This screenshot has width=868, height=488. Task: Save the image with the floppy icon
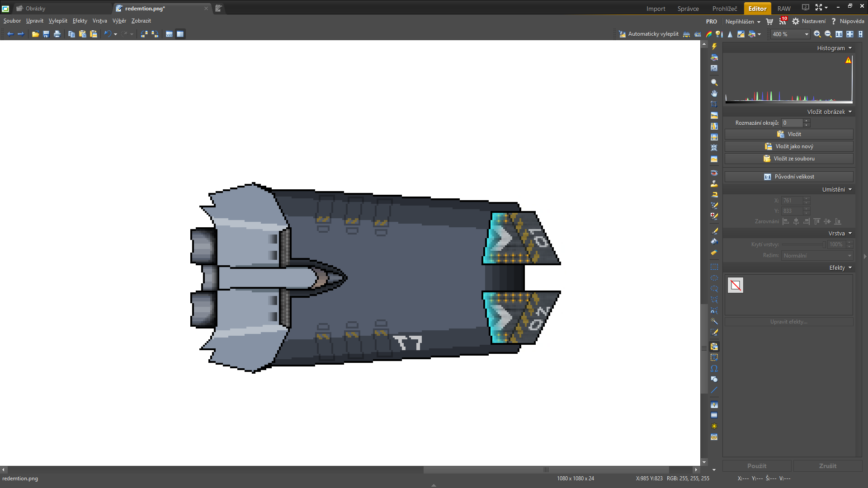pos(46,34)
